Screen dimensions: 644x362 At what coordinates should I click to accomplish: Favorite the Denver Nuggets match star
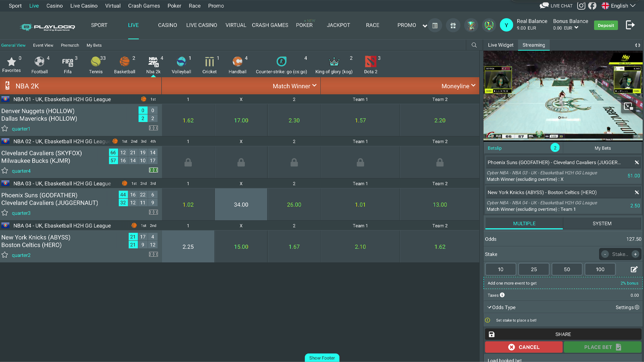tap(5, 129)
